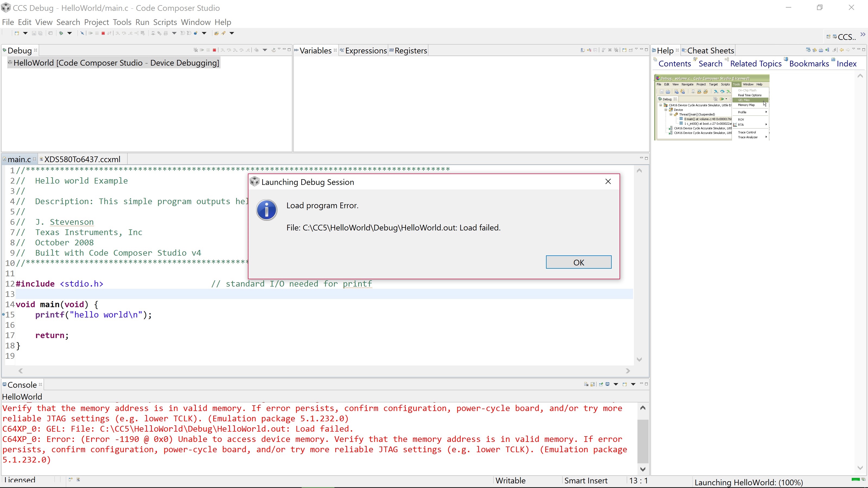Viewport: 868px width, 488px height.
Task: Toggle Scroll Lock in Console view
Action: pyautogui.click(x=593, y=384)
